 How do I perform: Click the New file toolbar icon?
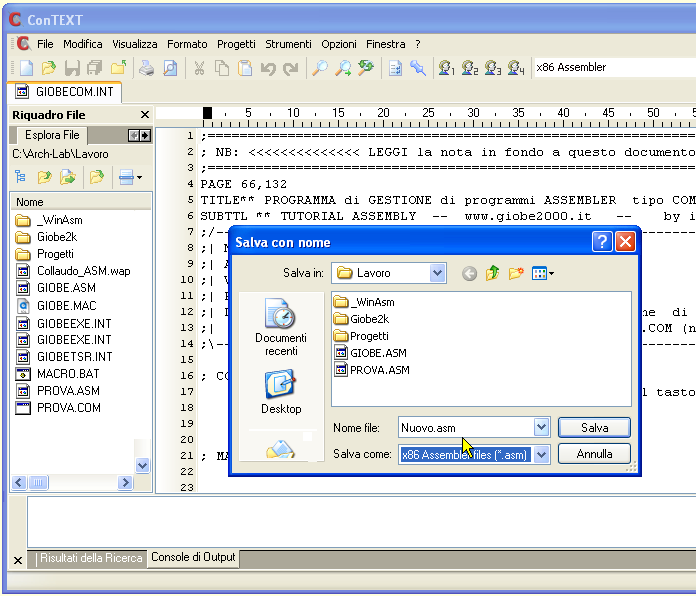26,68
